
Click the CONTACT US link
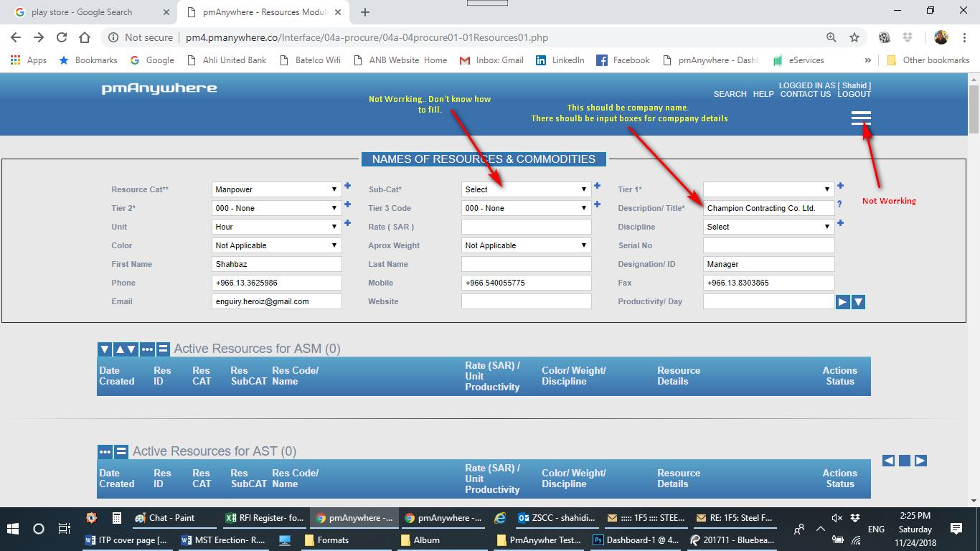tap(805, 94)
